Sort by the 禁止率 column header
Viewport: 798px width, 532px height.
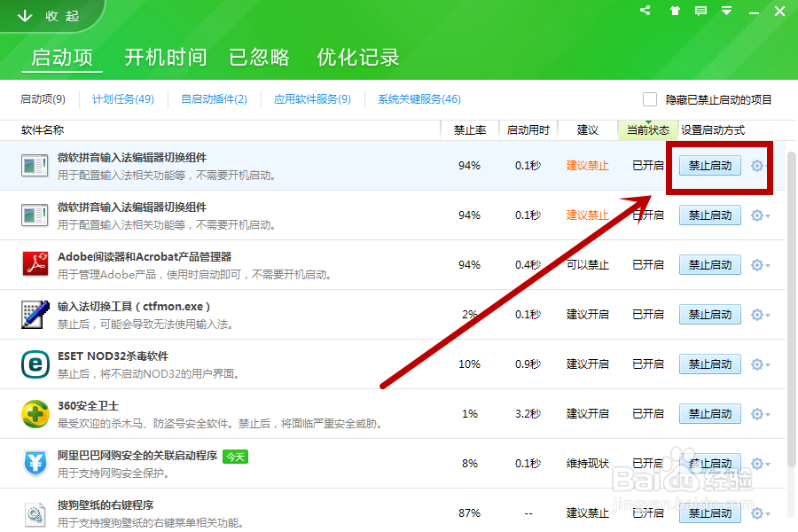(x=470, y=130)
